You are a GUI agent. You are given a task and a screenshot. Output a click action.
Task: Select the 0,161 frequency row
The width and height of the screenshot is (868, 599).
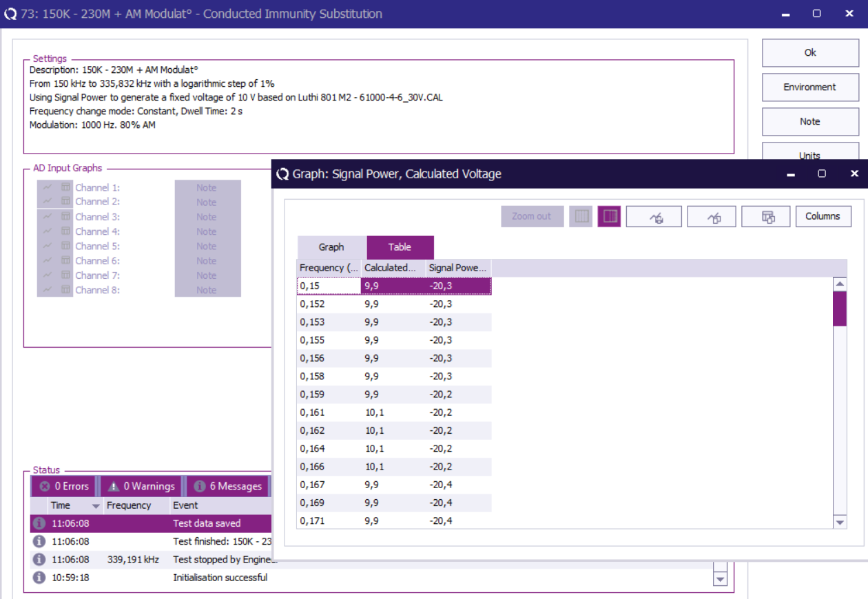click(x=394, y=412)
